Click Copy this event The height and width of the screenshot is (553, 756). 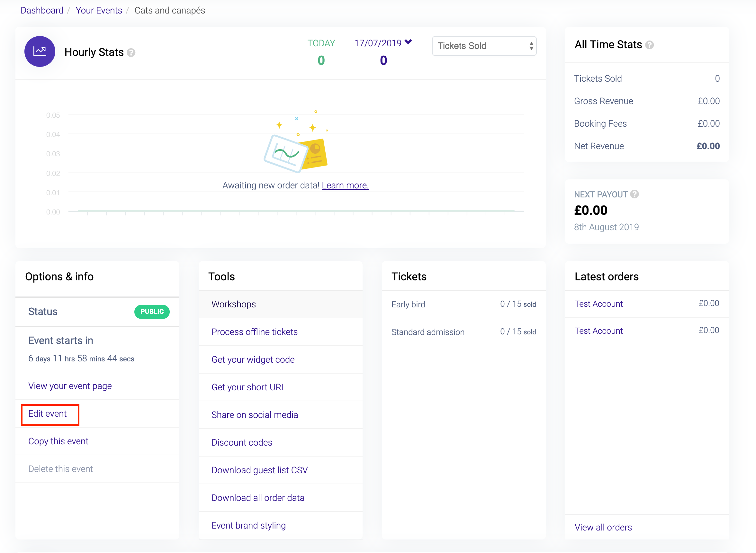coord(58,441)
